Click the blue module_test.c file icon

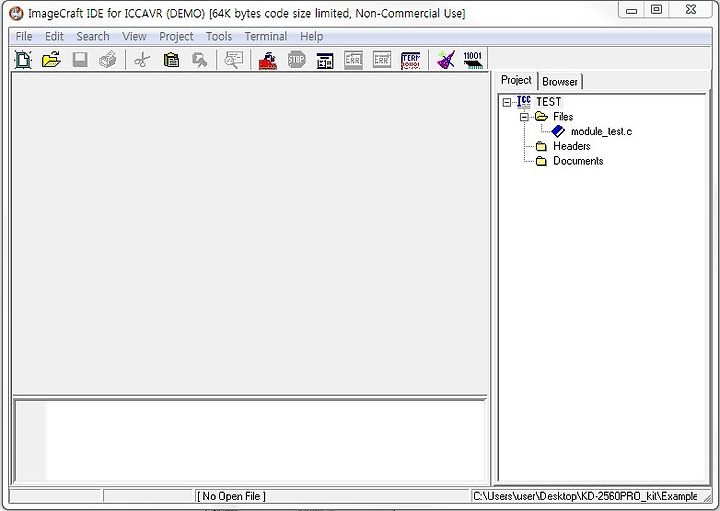click(x=558, y=131)
